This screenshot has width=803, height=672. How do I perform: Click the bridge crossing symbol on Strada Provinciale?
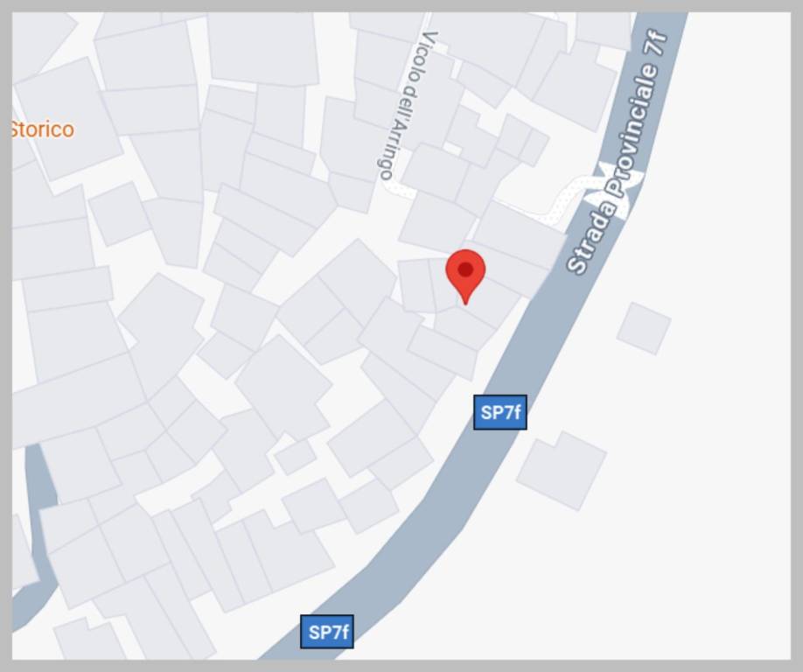(614, 190)
